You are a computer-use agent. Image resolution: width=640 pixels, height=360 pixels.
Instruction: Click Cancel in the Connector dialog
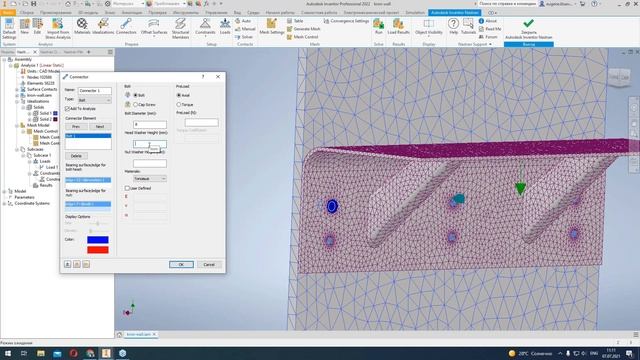[x=209, y=264]
